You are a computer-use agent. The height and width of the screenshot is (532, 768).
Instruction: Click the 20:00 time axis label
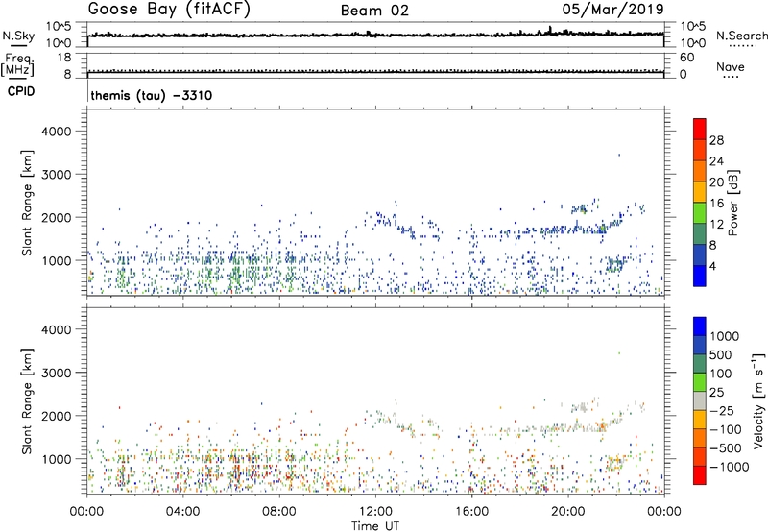click(568, 512)
